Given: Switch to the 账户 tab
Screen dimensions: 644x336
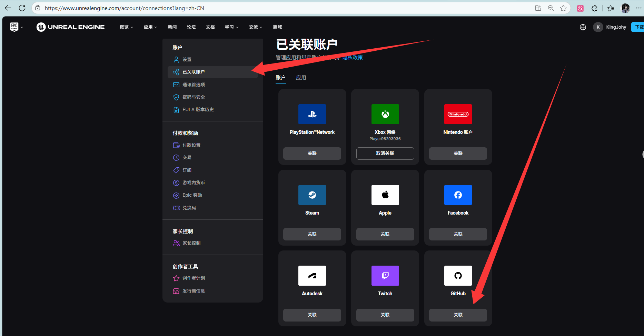Looking at the screenshot, I should click(x=280, y=78).
